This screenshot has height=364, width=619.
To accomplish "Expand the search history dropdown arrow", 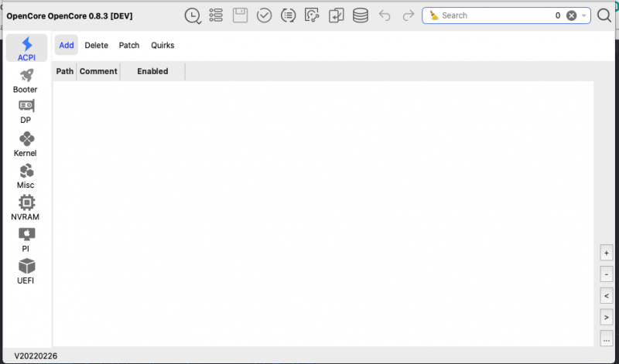I will point(583,15).
